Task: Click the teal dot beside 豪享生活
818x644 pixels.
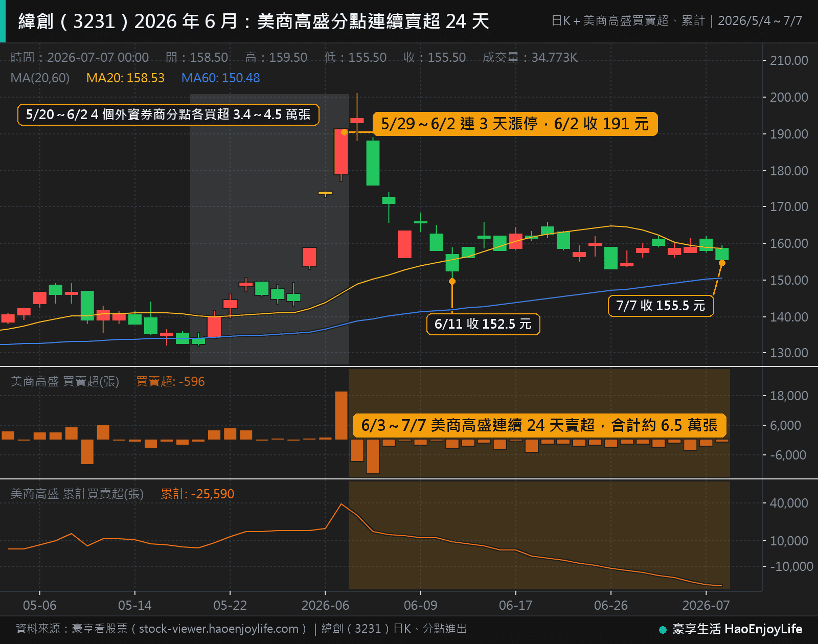Action: coord(663,630)
